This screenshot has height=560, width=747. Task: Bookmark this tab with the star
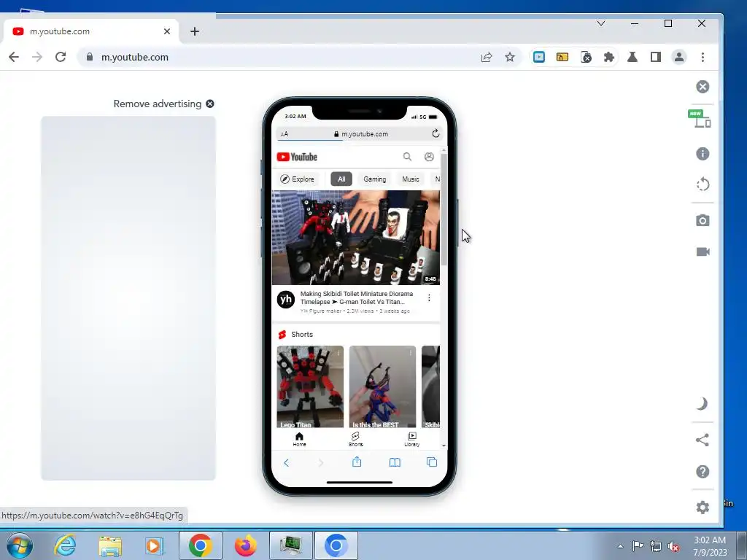[510, 57]
